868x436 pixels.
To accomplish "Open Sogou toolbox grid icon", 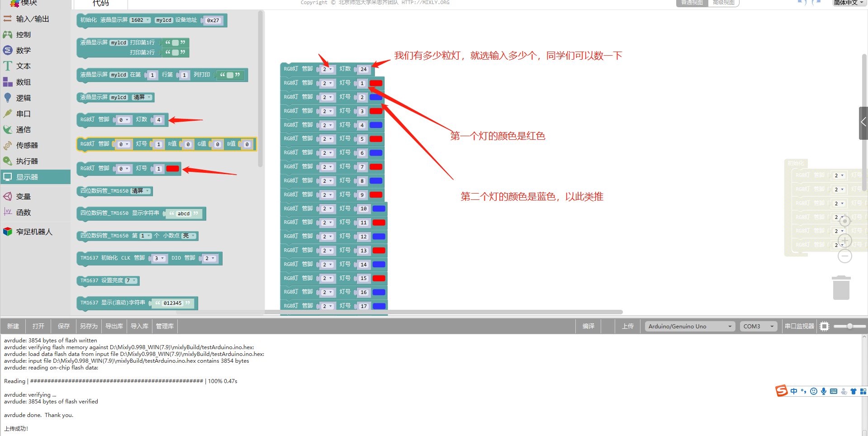I will pyautogui.click(x=863, y=391).
